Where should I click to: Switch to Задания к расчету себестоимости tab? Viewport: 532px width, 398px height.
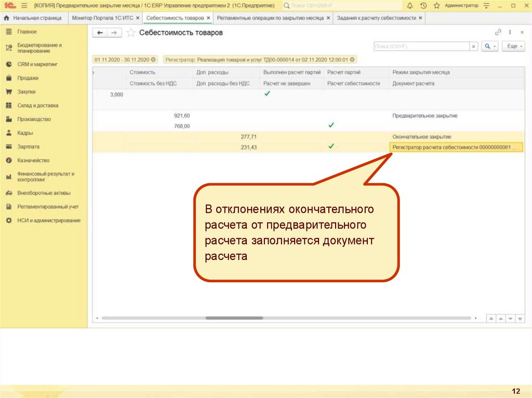coord(377,18)
